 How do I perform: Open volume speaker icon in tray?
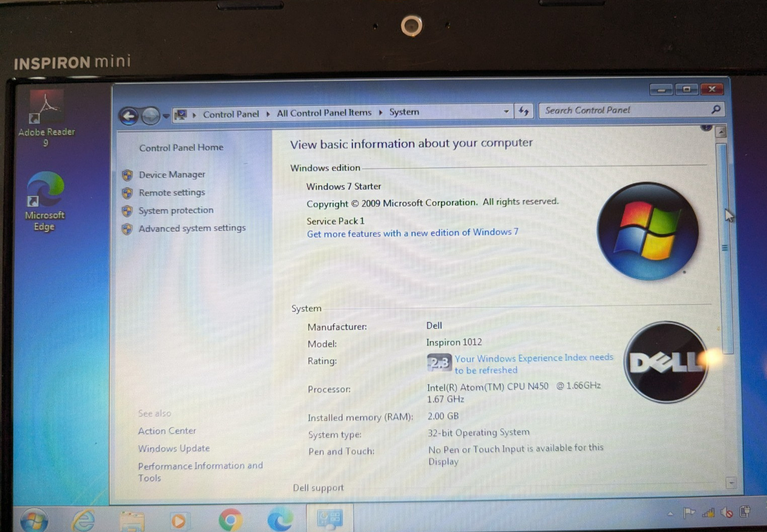click(726, 512)
